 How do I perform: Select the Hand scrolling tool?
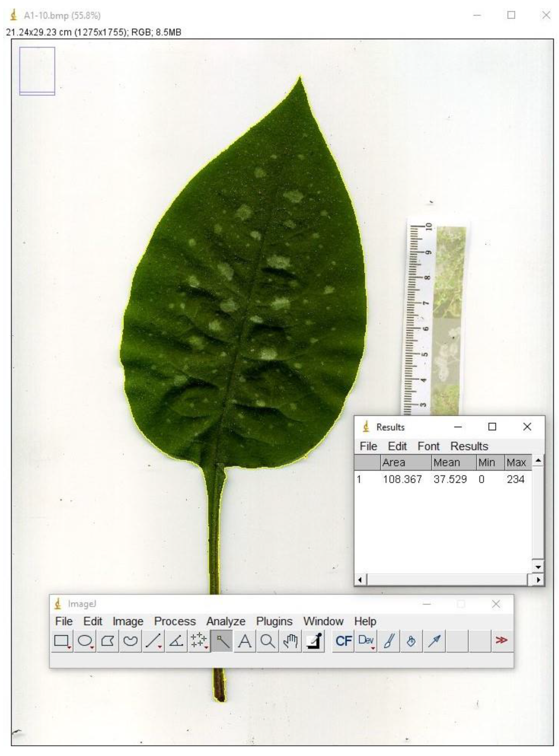290,641
